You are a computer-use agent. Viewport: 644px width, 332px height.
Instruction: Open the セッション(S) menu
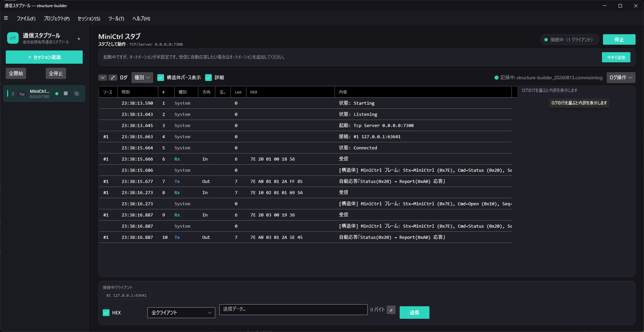pyautogui.click(x=89, y=19)
